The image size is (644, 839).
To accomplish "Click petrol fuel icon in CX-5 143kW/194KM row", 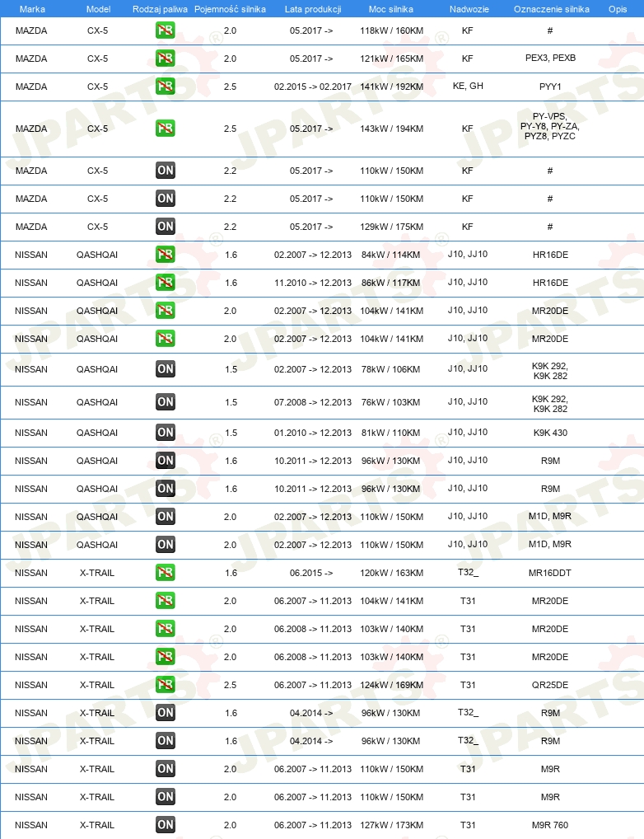I will 166,129.
